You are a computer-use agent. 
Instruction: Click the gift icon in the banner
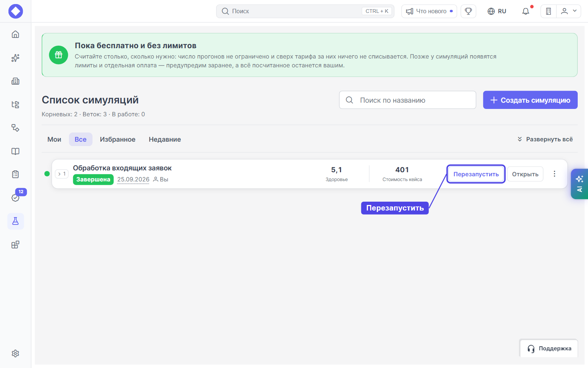pyautogui.click(x=58, y=55)
